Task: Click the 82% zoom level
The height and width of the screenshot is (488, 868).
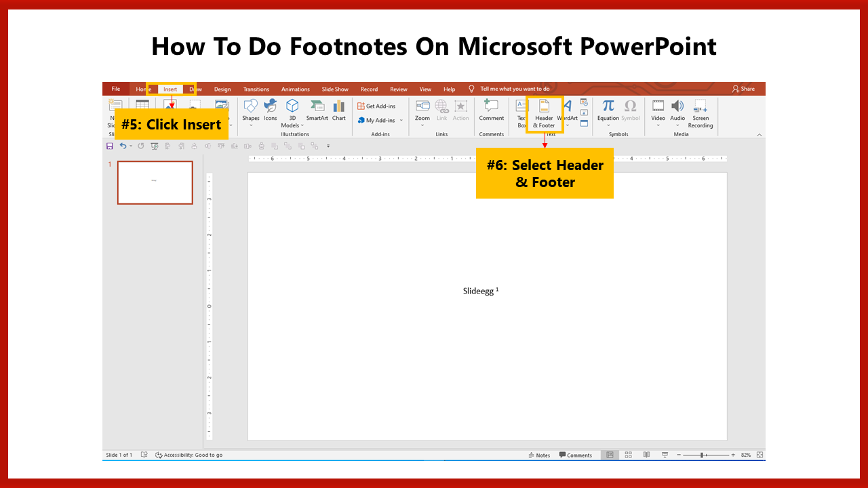Action: pyautogui.click(x=746, y=455)
